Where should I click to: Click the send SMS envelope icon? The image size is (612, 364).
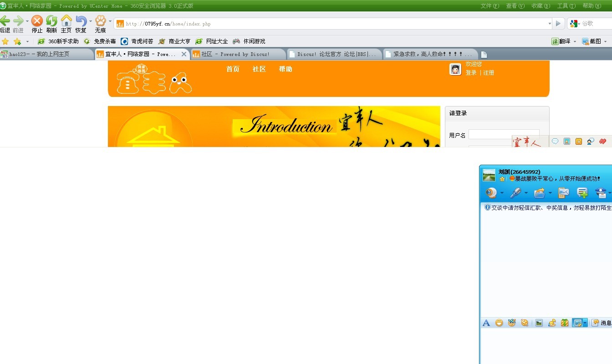564,193
